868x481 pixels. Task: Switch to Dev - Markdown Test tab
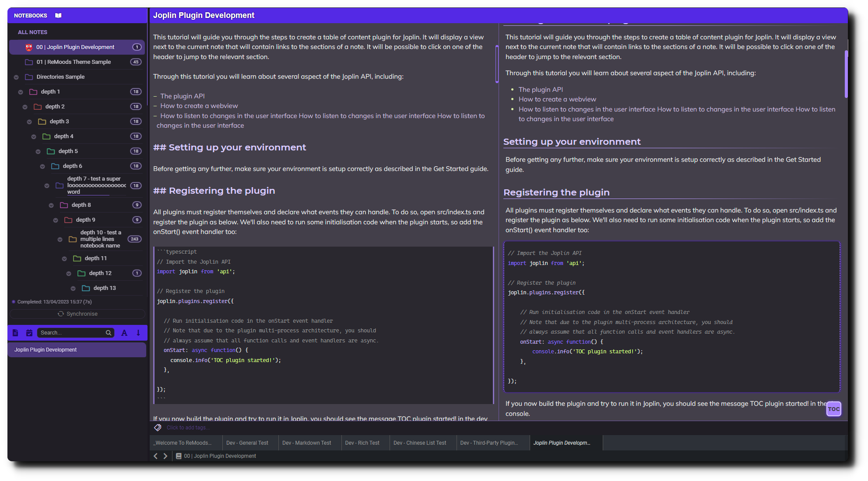coord(306,443)
